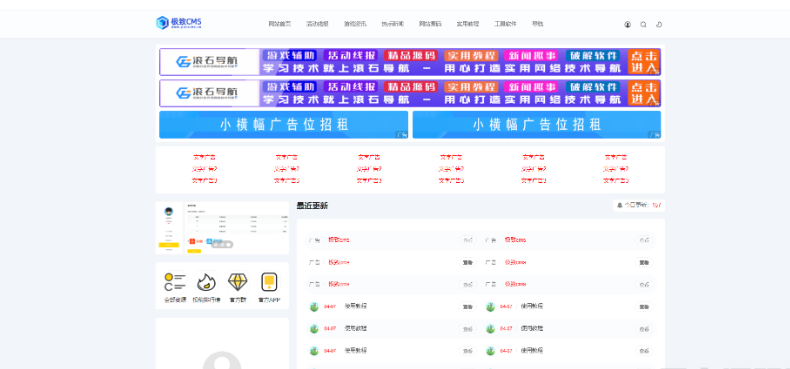This screenshot has height=369, width=790.
Task: Open 导航 navigation item
Action: click(x=538, y=24)
